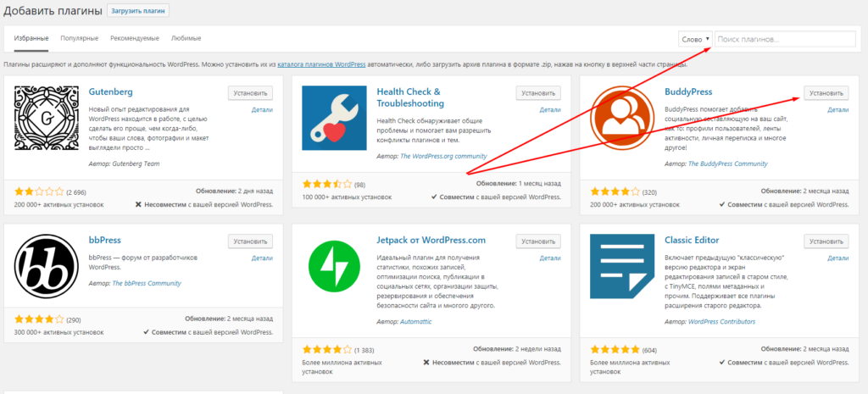Install the bbPress plugin

250,241
